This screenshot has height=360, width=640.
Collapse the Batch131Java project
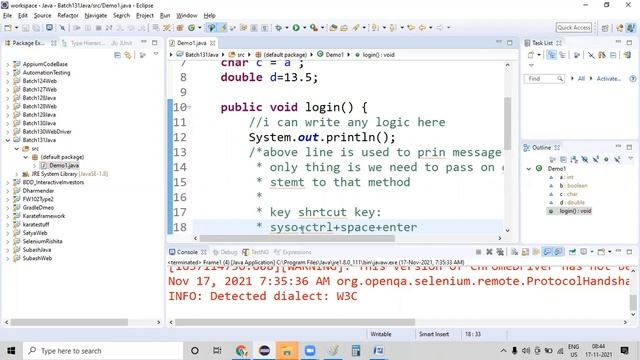tap(7, 140)
